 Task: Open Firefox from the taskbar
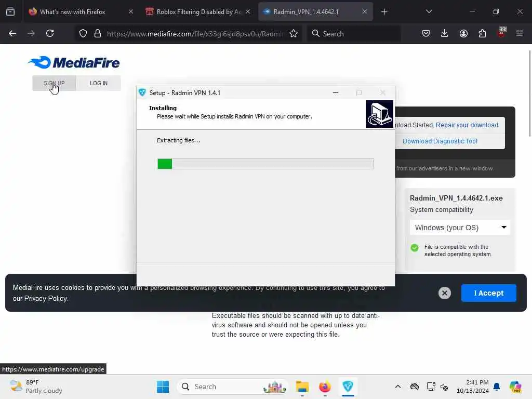pyautogui.click(x=325, y=387)
